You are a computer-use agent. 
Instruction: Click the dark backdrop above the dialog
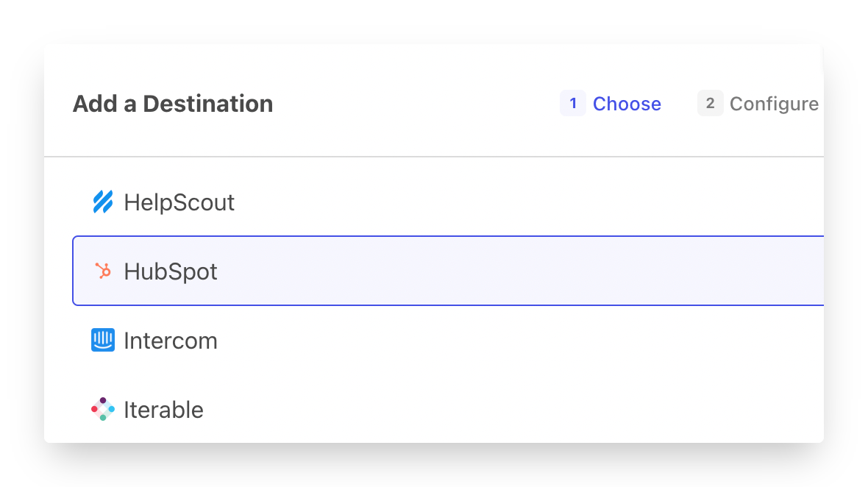pos(434,21)
